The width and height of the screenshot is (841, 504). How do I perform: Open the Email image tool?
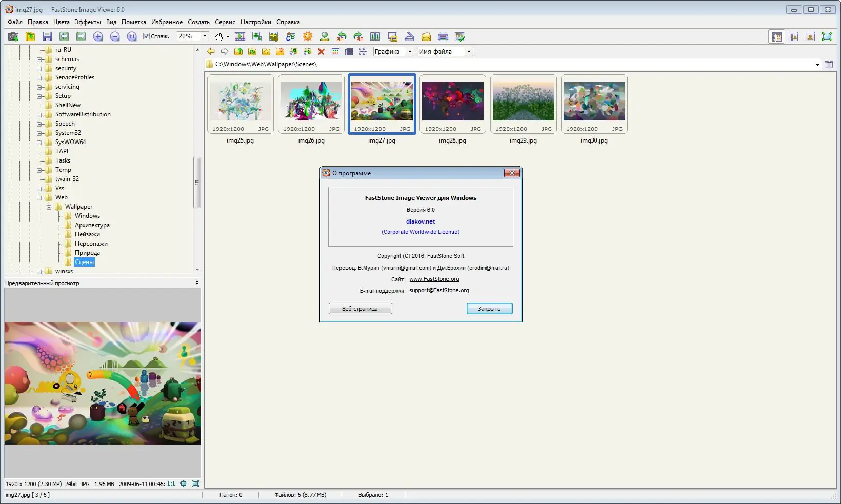coord(426,36)
